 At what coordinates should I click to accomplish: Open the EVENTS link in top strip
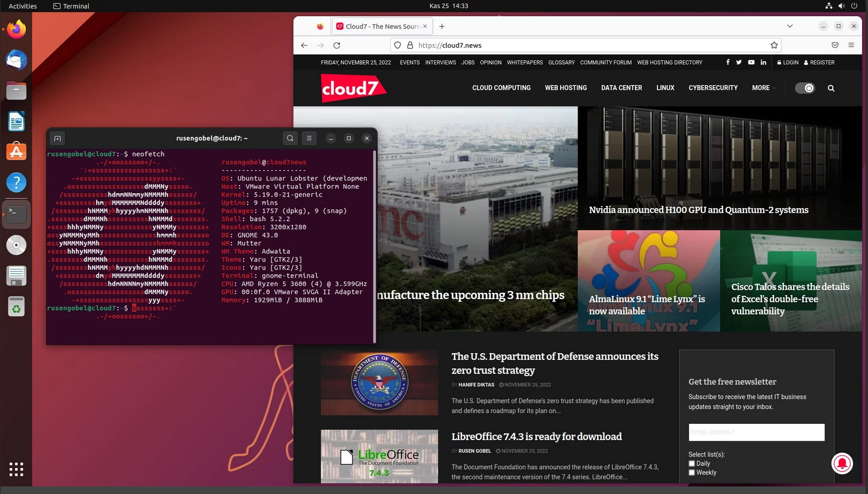(410, 63)
